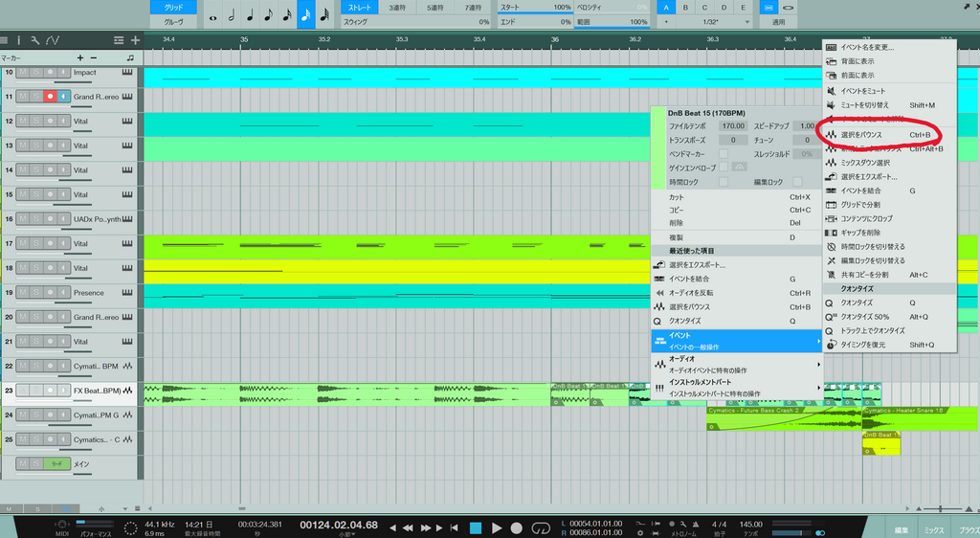Open the track list icon
Screen dimensions: 980x538
coord(118,40)
